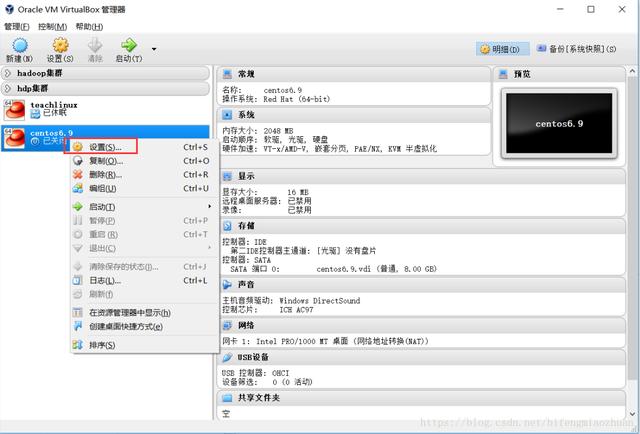Viewport: 640px width, 434px height.
Task: Select the centos6.9 virtual machine entry
Action: (105, 138)
